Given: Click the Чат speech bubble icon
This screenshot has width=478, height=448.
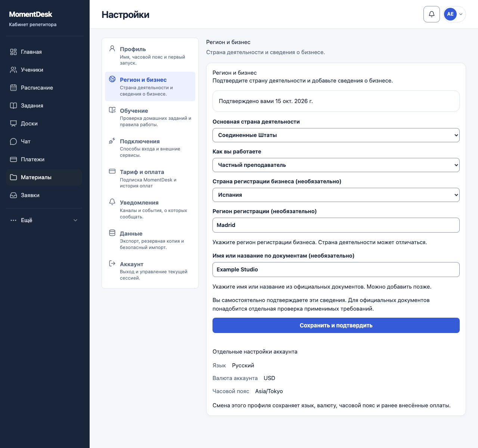Looking at the screenshot, I should [13, 141].
